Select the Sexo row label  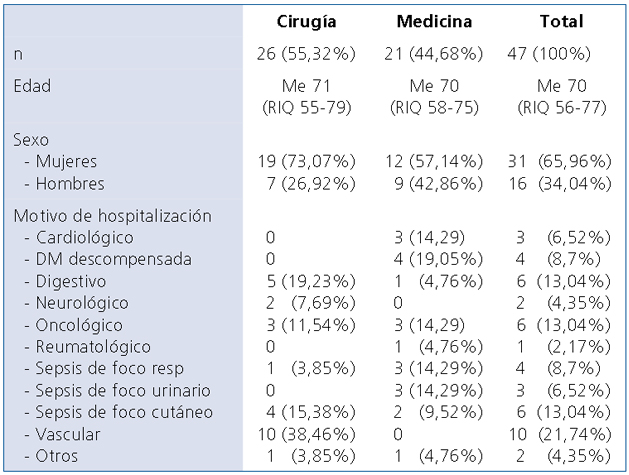31,140
